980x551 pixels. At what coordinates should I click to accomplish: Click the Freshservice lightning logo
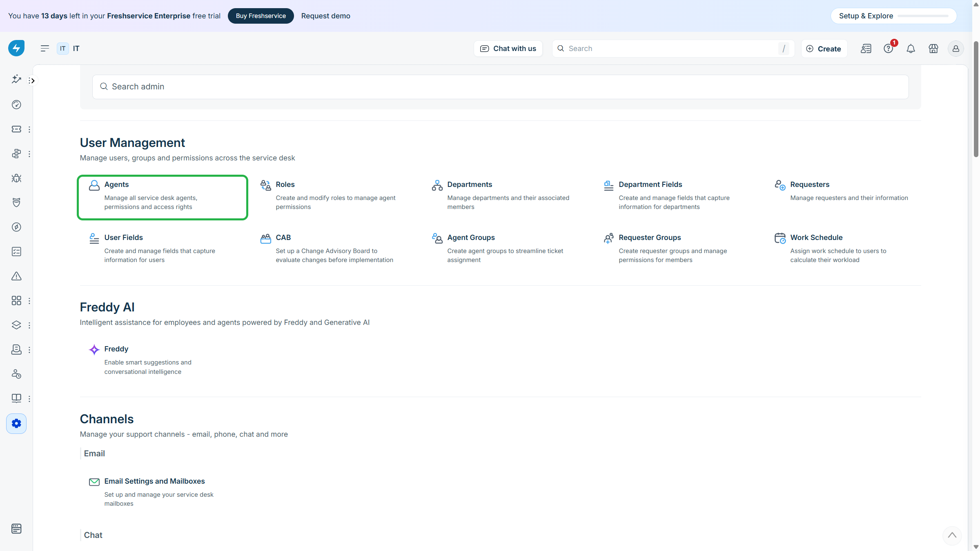click(x=16, y=48)
